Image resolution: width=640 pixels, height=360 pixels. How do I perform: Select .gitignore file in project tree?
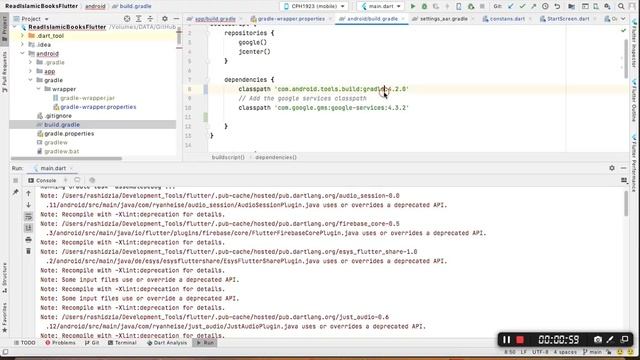click(x=58, y=116)
